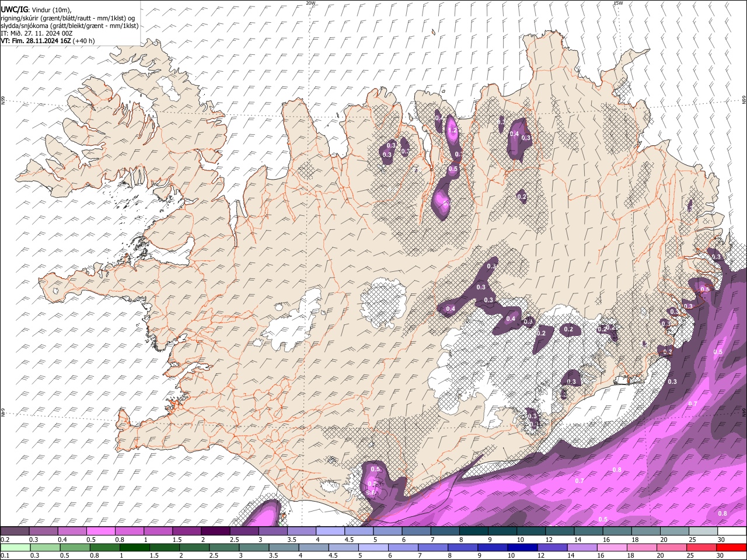Viewport: 747px width, 560px height.
Task: Select the darkest green 1 rain legend swatch
Action: 135,547
